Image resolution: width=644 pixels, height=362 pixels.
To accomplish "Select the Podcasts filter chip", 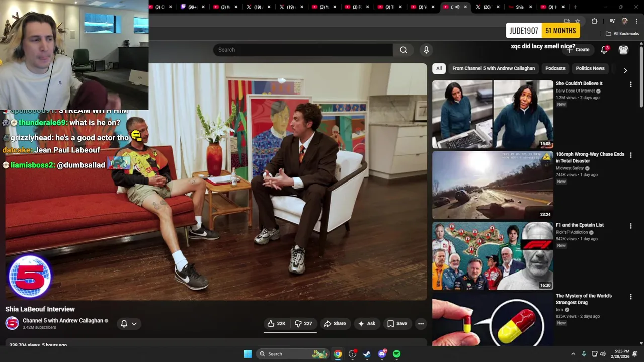I will click(x=555, y=68).
